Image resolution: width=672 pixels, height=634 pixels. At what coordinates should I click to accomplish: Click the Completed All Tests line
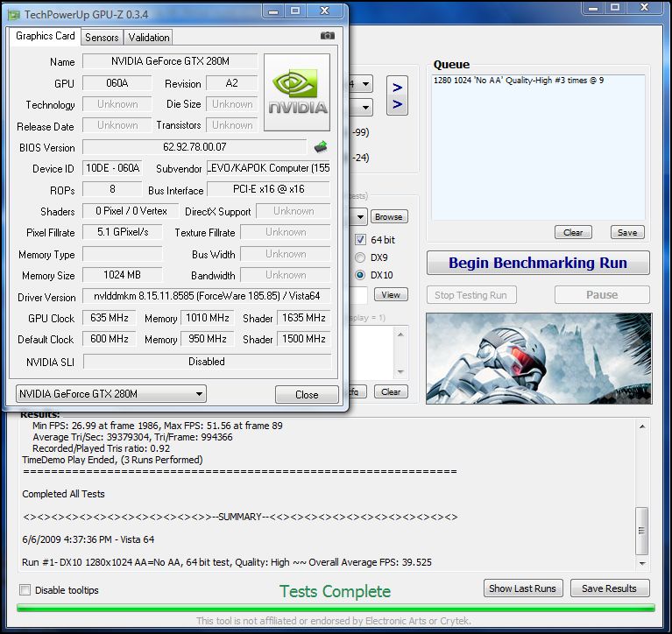[x=63, y=494]
